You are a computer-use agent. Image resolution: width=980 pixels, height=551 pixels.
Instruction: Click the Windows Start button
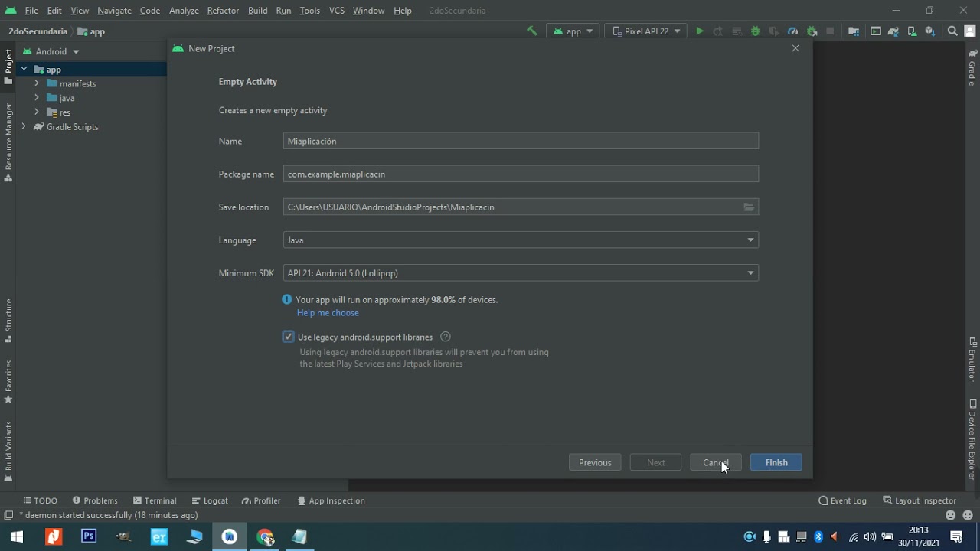tap(17, 536)
